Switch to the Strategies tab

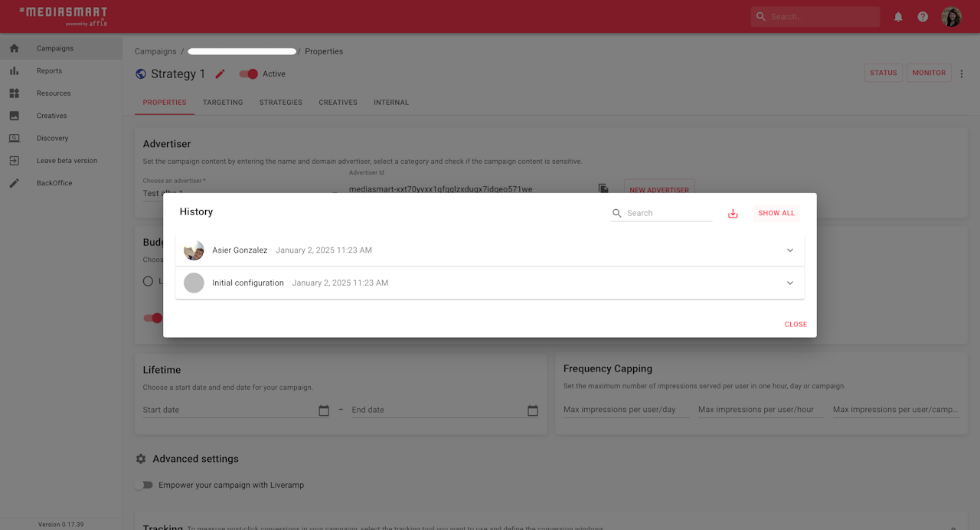coord(281,103)
